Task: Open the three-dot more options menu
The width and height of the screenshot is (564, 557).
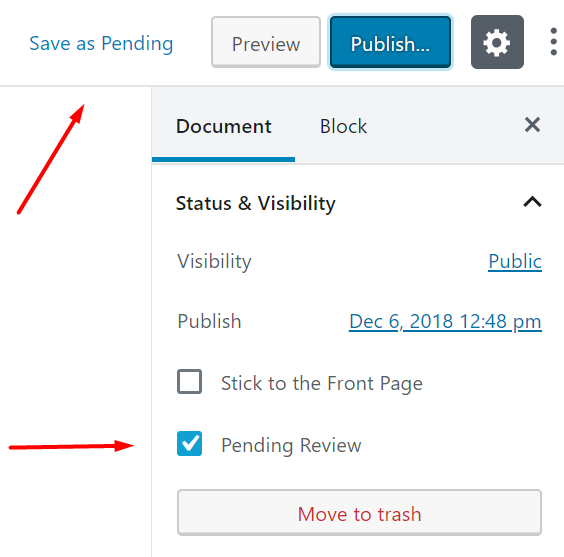Action: pyautogui.click(x=554, y=42)
